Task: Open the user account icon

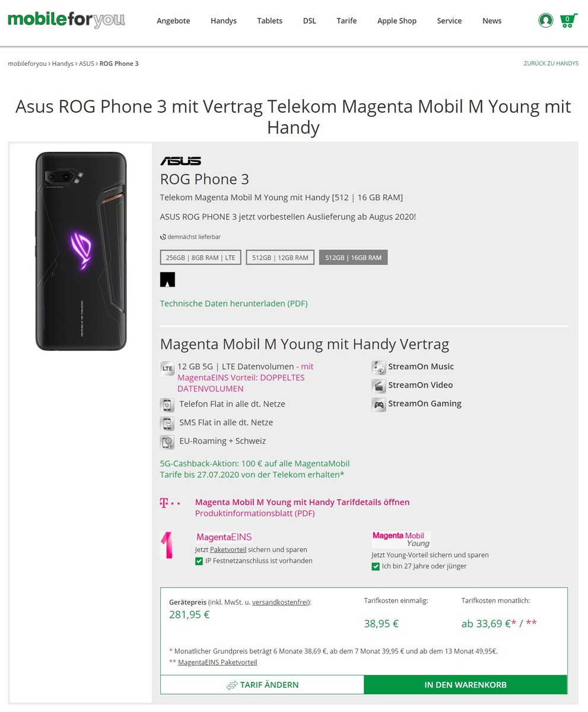Action: (546, 21)
